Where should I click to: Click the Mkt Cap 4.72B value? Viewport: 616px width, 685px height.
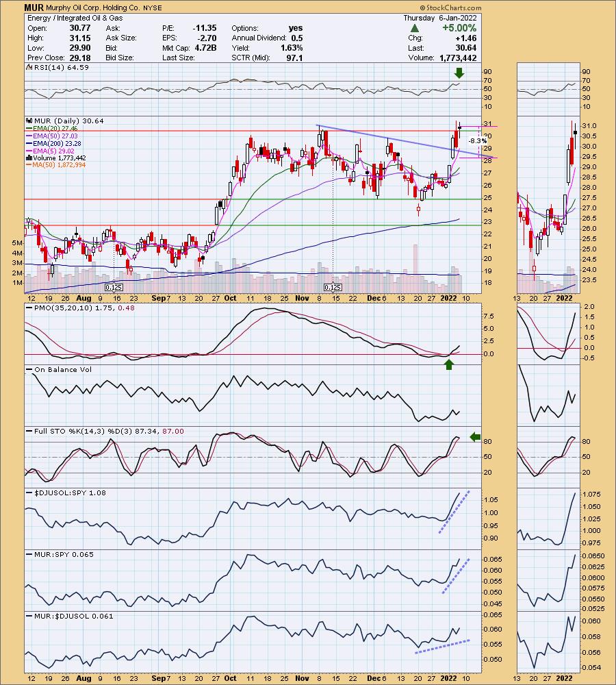[205, 48]
